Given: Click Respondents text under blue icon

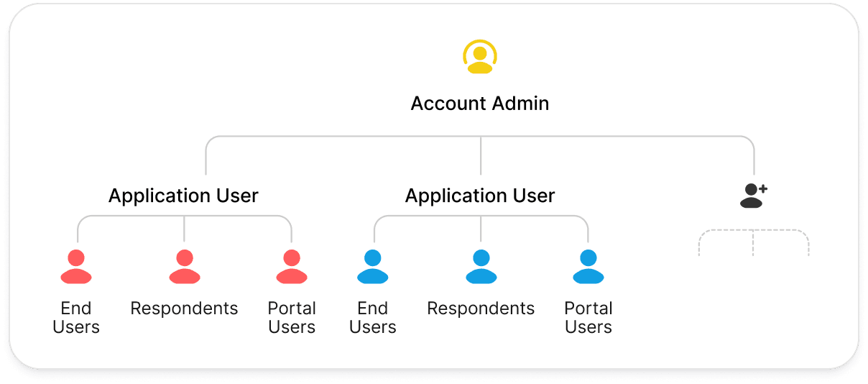Looking at the screenshot, I should coord(481,309).
